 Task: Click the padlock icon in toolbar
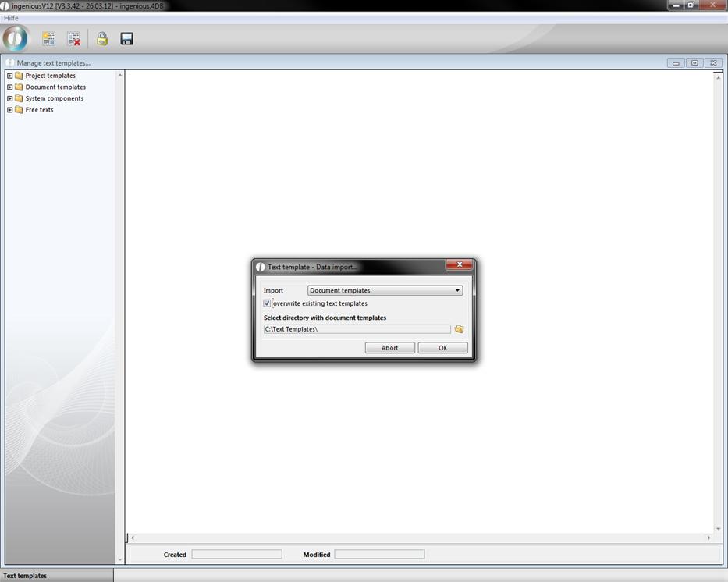pos(102,38)
